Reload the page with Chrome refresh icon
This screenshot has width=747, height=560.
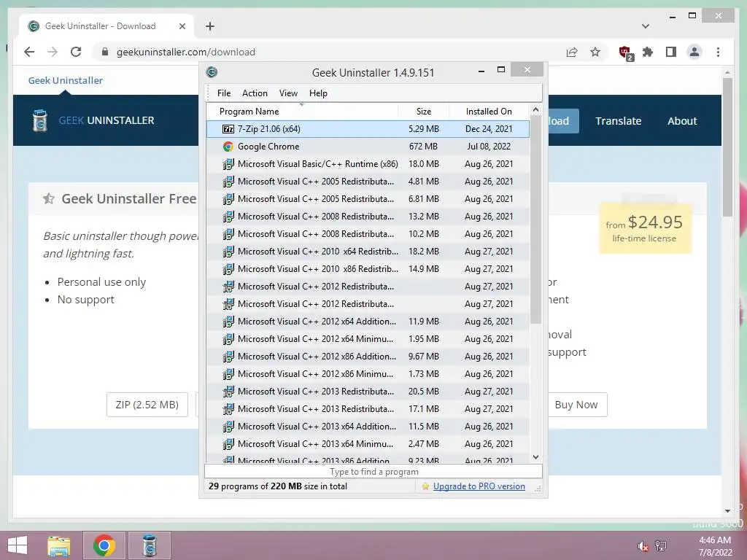(x=76, y=52)
